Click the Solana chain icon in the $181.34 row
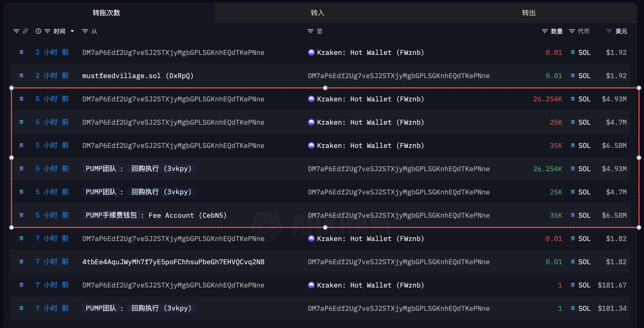The width and height of the screenshot is (644, 328). (21, 308)
